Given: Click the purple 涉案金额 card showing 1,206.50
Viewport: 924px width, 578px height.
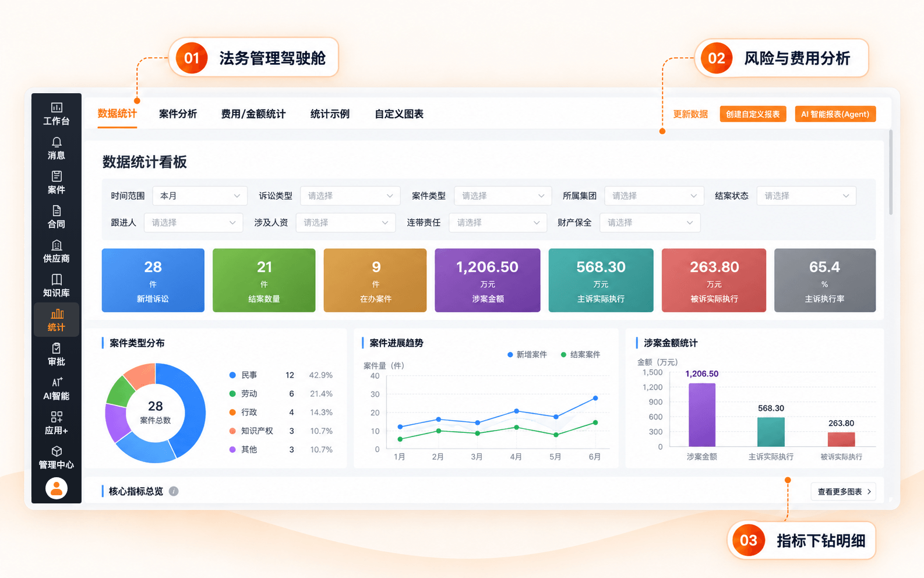Looking at the screenshot, I should (488, 280).
